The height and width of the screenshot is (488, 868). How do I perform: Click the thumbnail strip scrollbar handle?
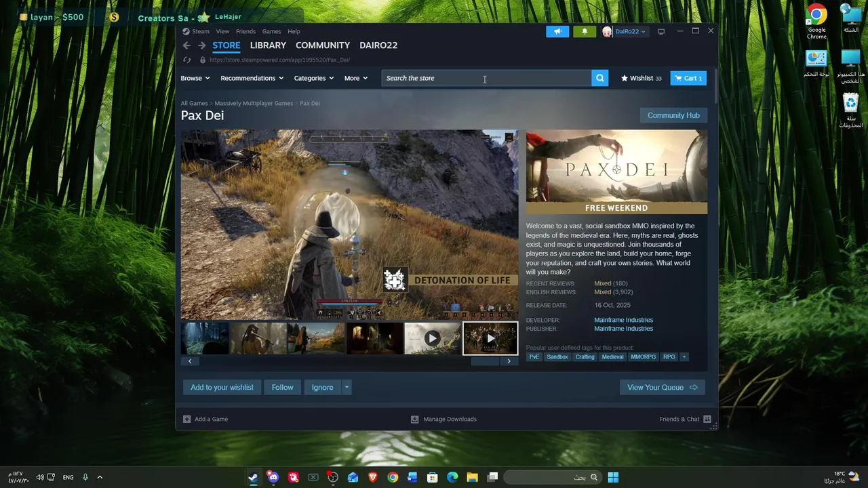coord(484,361)
